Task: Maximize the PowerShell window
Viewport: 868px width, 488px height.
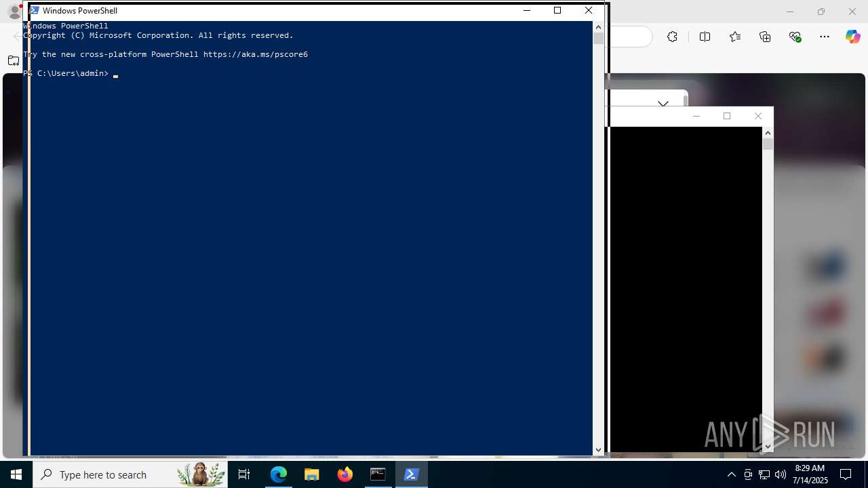Action: (557, 10)
